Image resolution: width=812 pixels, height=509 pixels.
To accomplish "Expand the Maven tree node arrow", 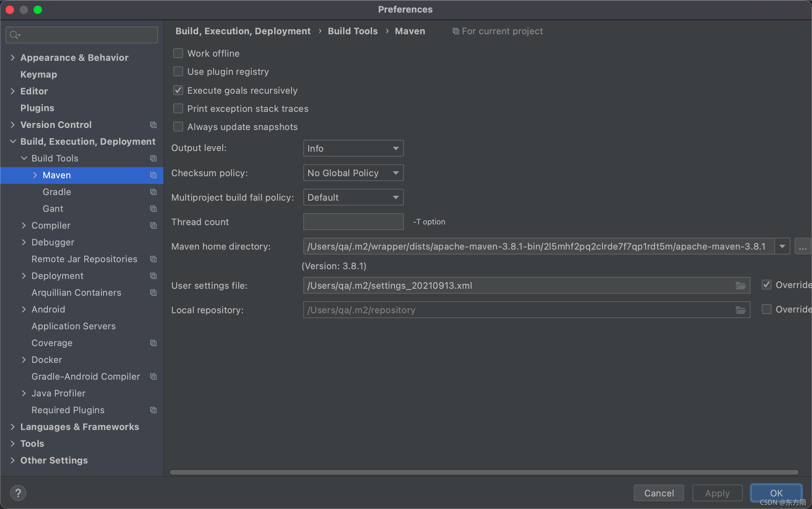I will tap(35, 175).
